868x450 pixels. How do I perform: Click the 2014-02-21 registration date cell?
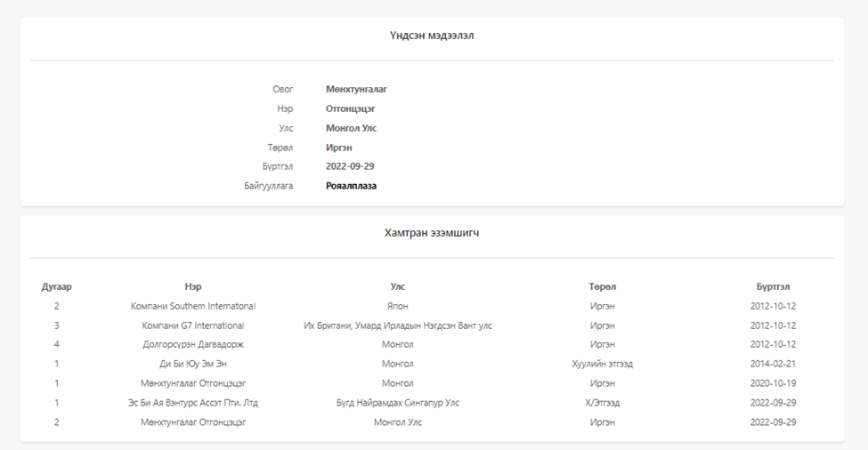point(773,364)
